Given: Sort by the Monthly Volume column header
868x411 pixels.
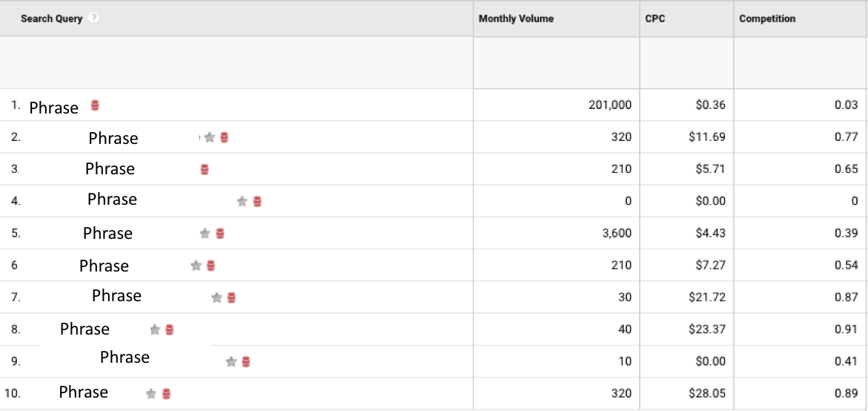Looking at the screenshot, I should coord(516,19).
